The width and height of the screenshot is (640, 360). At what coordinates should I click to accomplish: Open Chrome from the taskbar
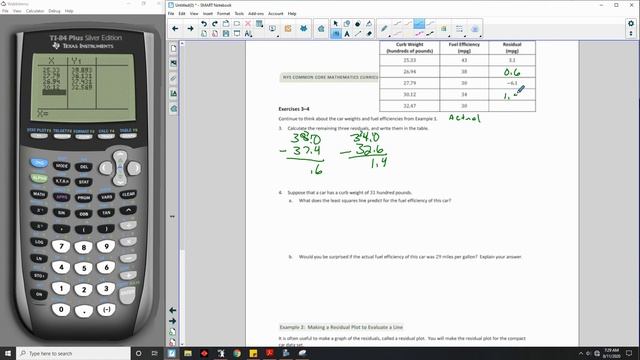click(x=237, y=353)
